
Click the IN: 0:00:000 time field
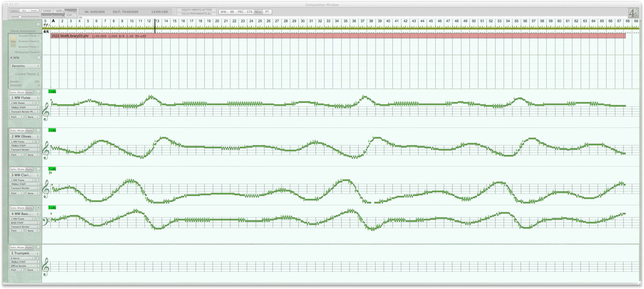coord(94,12)
